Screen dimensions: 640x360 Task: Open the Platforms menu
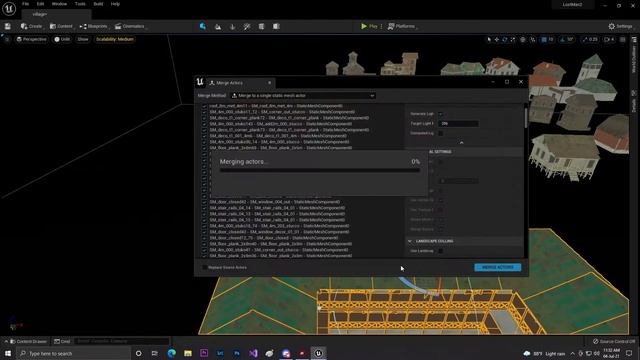(x=402, y=26)
